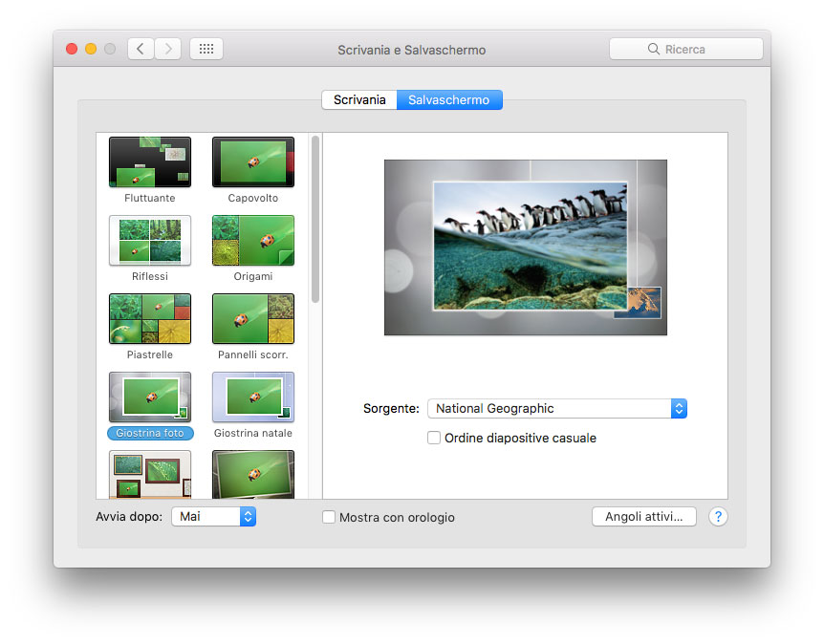824x644 pixels.
Task: Close the window with red button
Action: click(72, 49)
